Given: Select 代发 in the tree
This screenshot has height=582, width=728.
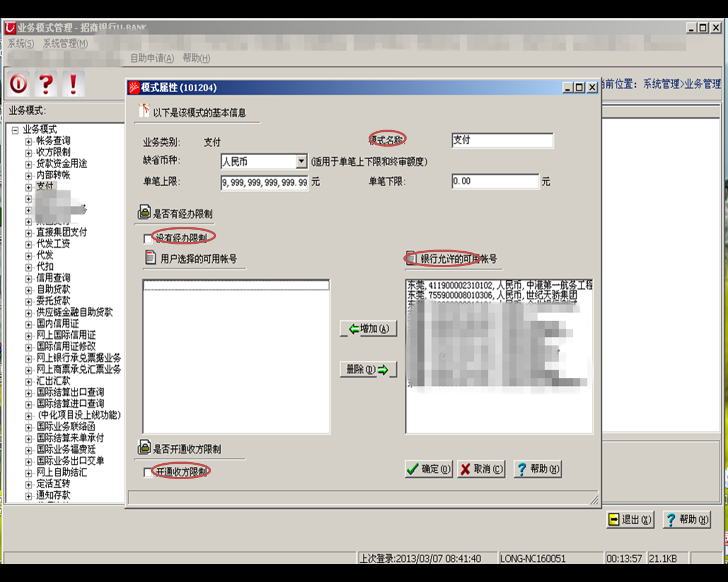Looking at the screenshot, I should point(45,255).
